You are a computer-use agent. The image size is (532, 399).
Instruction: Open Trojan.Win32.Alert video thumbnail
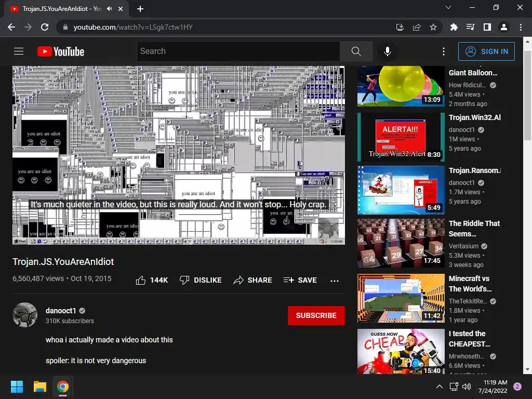pyautogui.click(x=401, y=137)
